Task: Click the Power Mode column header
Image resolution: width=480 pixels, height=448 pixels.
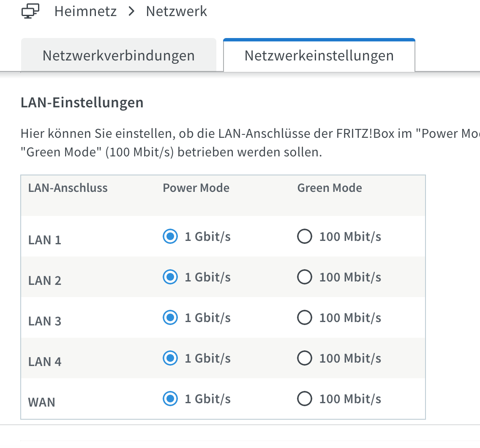Action: (196, 188)
